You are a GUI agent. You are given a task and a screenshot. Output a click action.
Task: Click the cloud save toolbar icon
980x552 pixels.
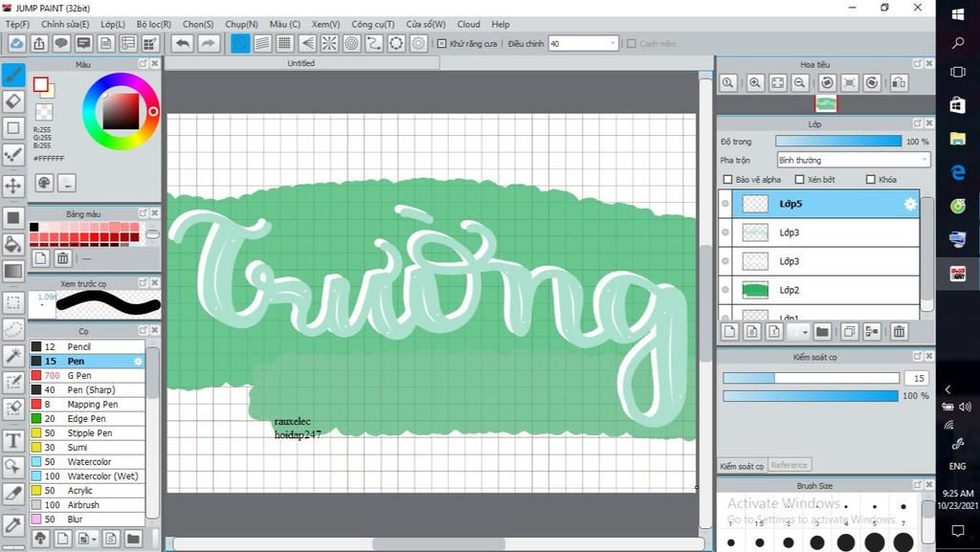[x=17, y=44]
